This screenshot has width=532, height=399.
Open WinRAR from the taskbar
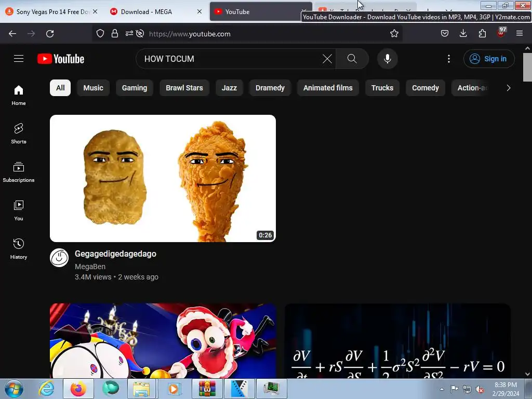point(207,389)
